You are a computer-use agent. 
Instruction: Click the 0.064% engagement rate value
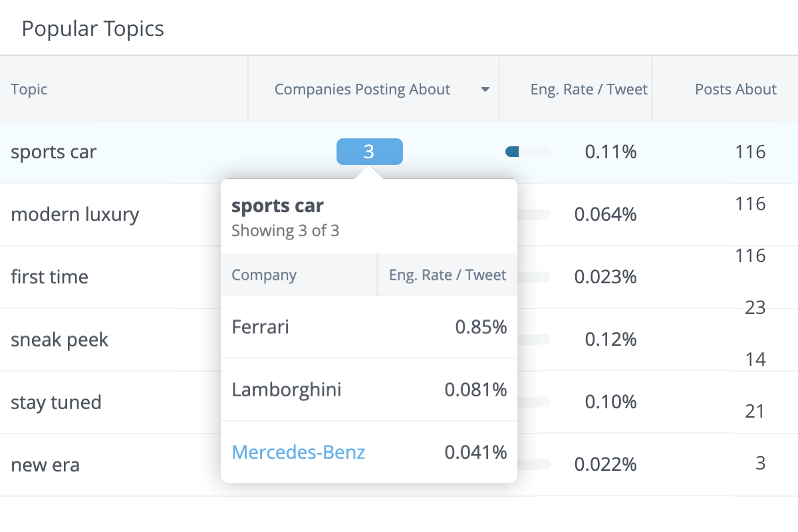point(605,214)
